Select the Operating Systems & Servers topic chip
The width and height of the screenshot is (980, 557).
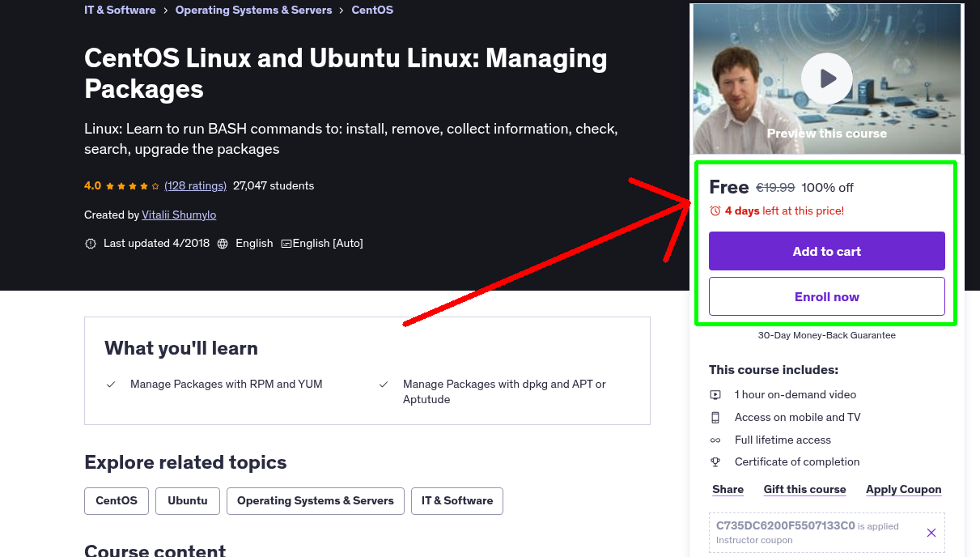(x=316, y=500)
